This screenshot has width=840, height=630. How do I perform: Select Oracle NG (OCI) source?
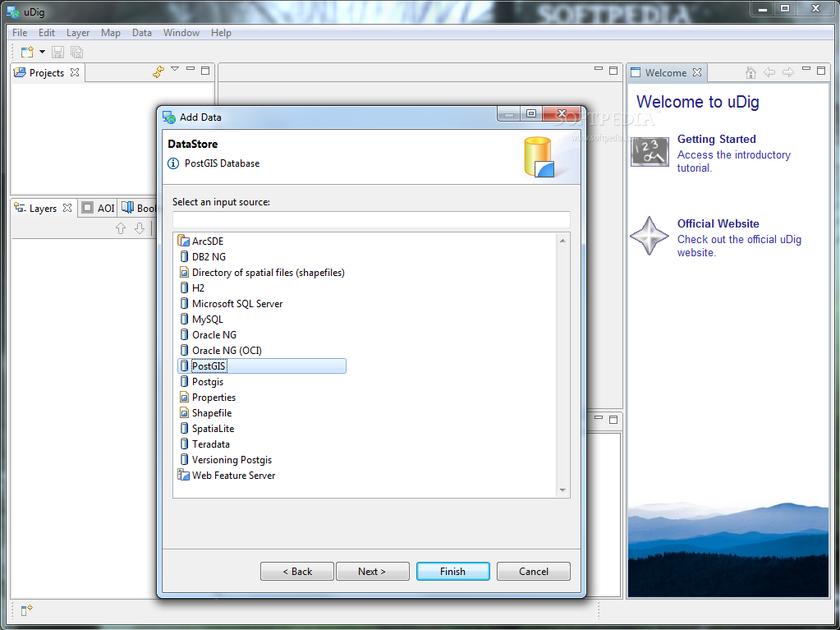click(x=220, y=350)
